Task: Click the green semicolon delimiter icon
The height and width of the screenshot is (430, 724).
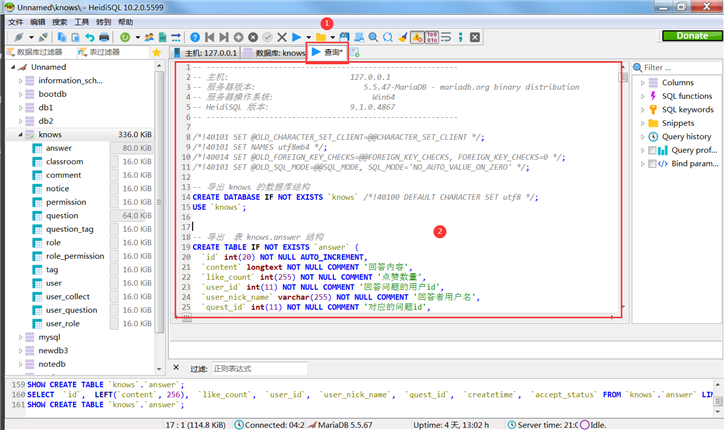Action: (x=460, y=37)
